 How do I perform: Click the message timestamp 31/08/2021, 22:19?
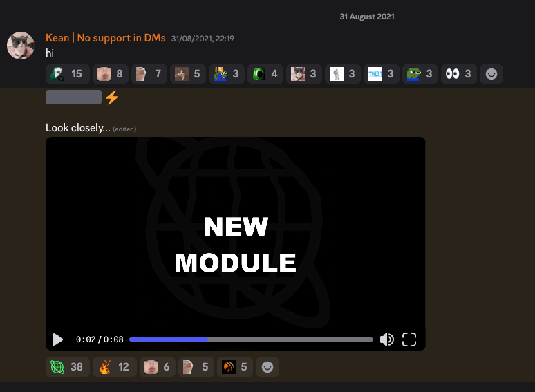[203, 39]
